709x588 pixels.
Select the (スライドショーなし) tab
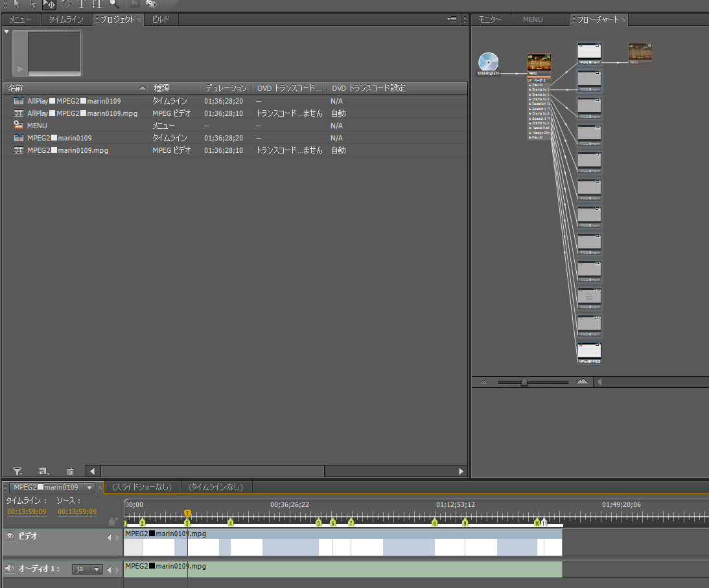point(142,487)
